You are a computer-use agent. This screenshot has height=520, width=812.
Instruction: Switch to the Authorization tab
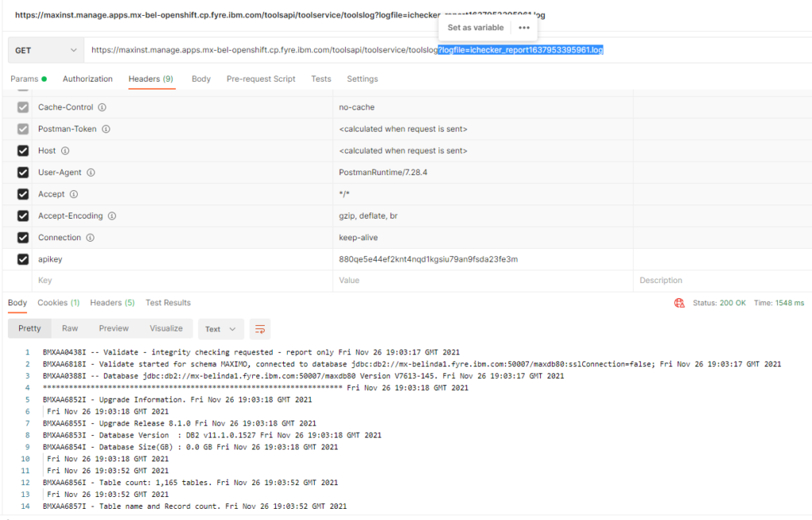[87, 78]
